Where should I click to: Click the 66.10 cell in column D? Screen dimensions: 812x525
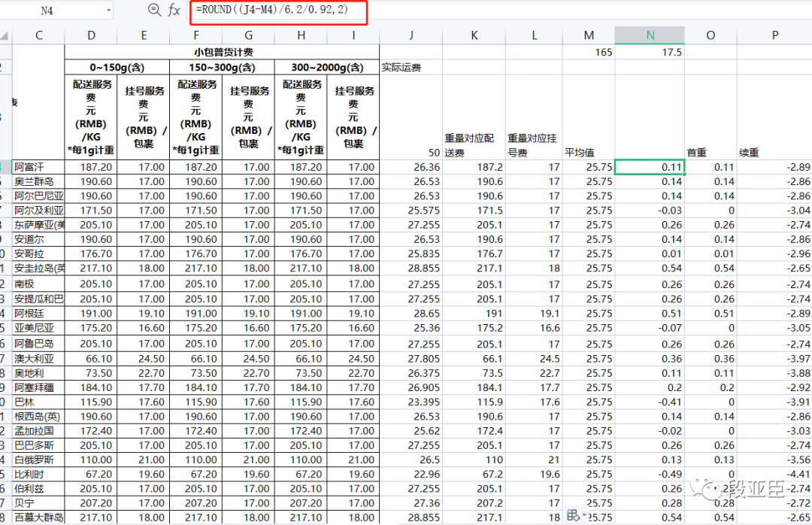[x=91, y=359]
